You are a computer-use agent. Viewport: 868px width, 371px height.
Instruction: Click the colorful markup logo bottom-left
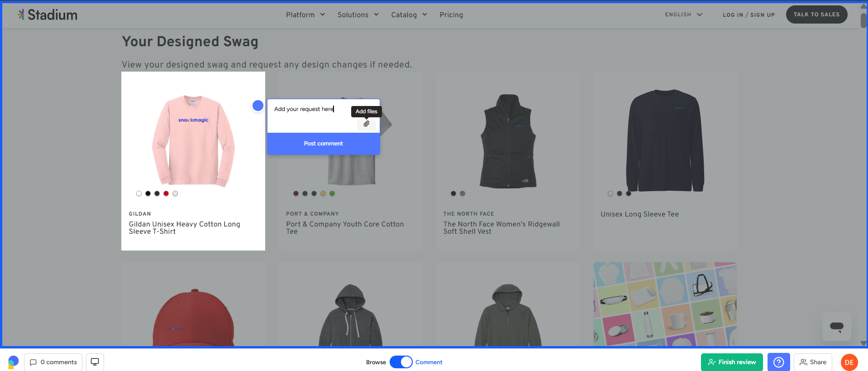[x=13, y=362]
